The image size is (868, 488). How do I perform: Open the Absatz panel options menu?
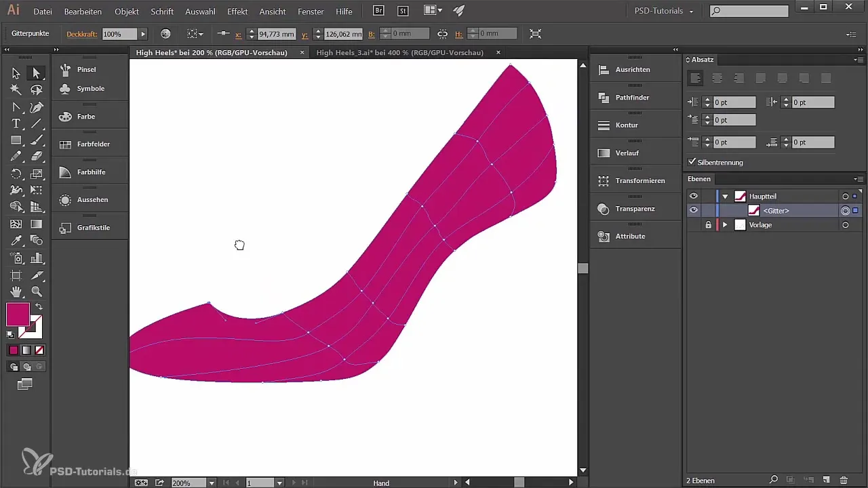tap(859, 60)
